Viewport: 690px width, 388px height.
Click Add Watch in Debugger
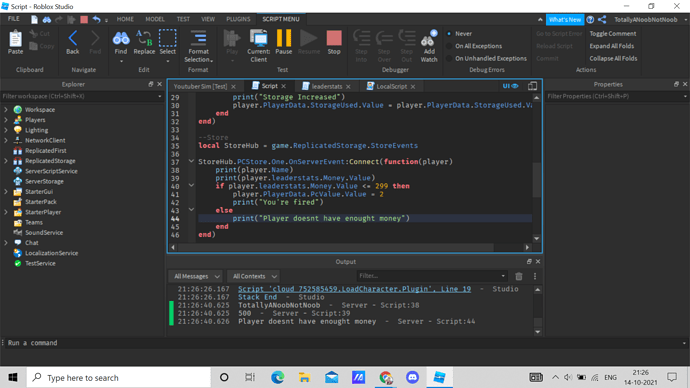(x=429, y=46)
